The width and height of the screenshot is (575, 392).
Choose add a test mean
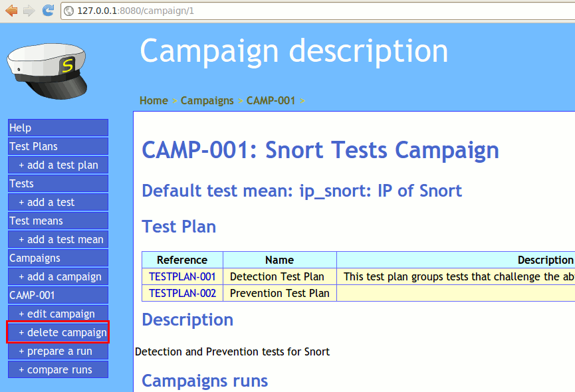(58, 239)
